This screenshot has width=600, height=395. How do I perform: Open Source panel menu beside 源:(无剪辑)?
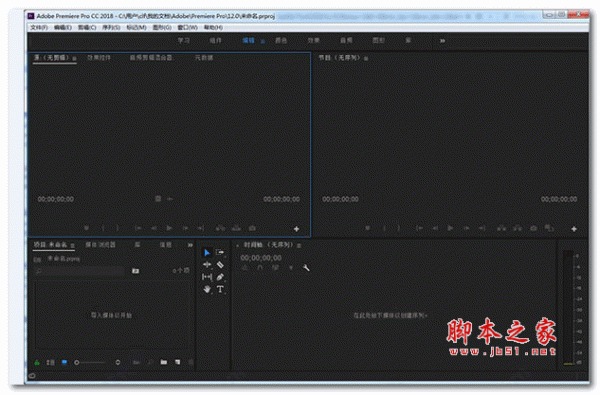[74, 58]
